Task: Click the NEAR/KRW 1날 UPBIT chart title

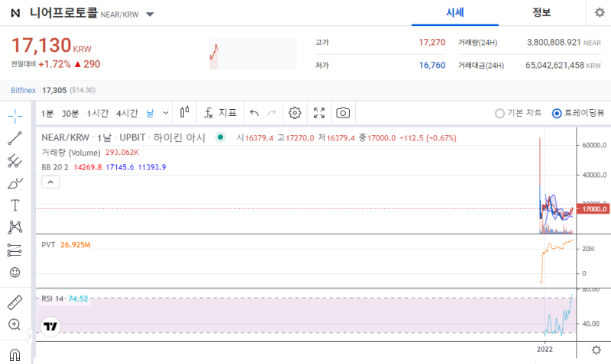Action: pyautogui.click(x=123, y=138)
